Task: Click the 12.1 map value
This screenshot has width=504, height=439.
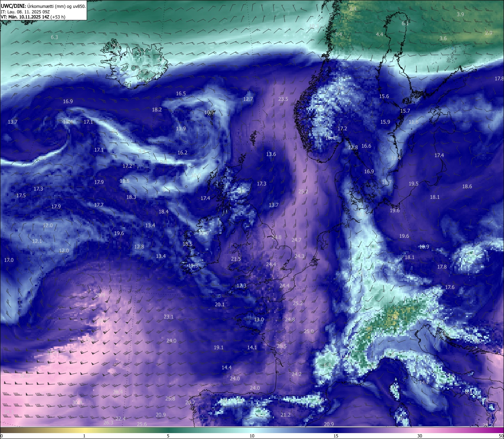Action: (x=37, y=241)
